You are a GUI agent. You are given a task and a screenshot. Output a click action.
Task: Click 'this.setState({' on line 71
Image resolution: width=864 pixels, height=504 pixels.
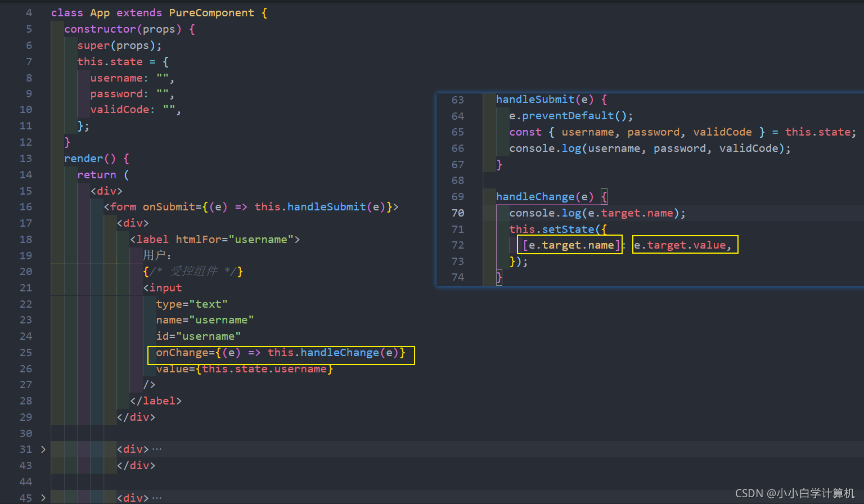pos(558,229)
